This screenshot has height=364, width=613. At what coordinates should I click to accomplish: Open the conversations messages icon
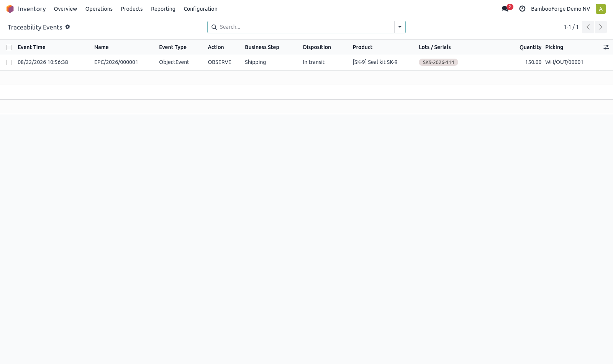pos(505,9)
